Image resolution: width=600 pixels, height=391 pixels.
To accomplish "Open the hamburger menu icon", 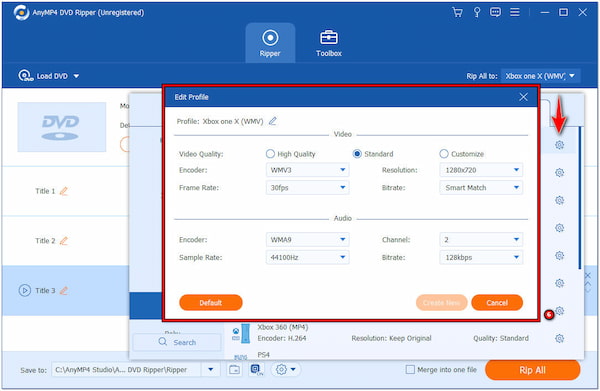I will pyautogui.click(x=515, y=12).
